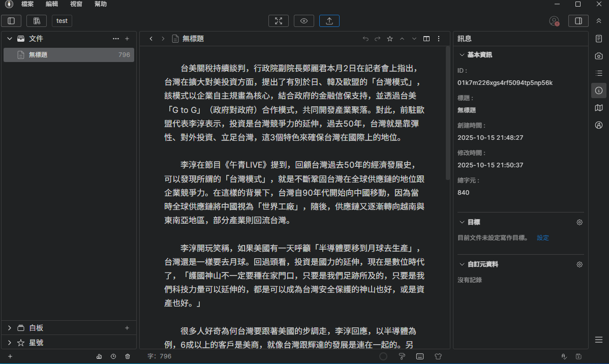Click the export upload button in top toolbar

329,21
